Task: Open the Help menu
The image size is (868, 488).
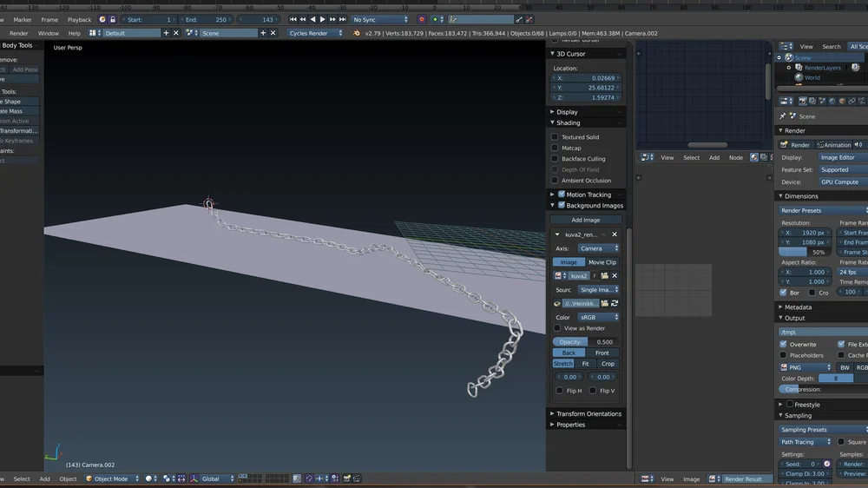Action: point(74,33)
